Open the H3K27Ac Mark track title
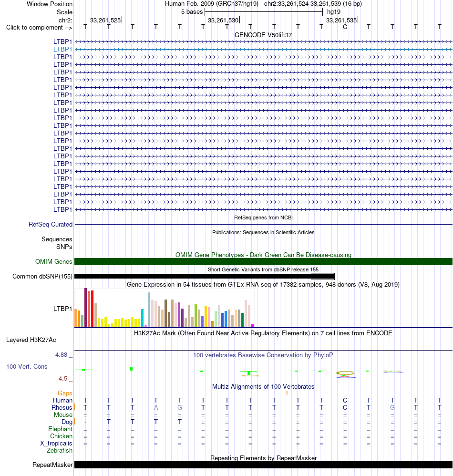 (263, 333)
